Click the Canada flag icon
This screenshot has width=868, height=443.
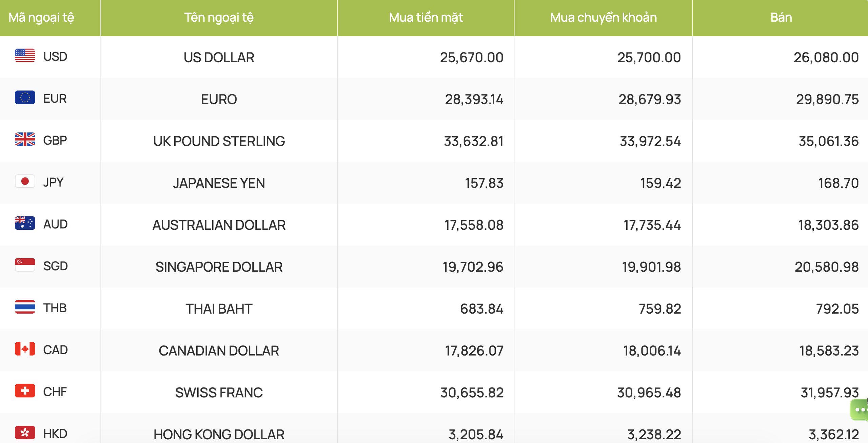click(25, 349)
